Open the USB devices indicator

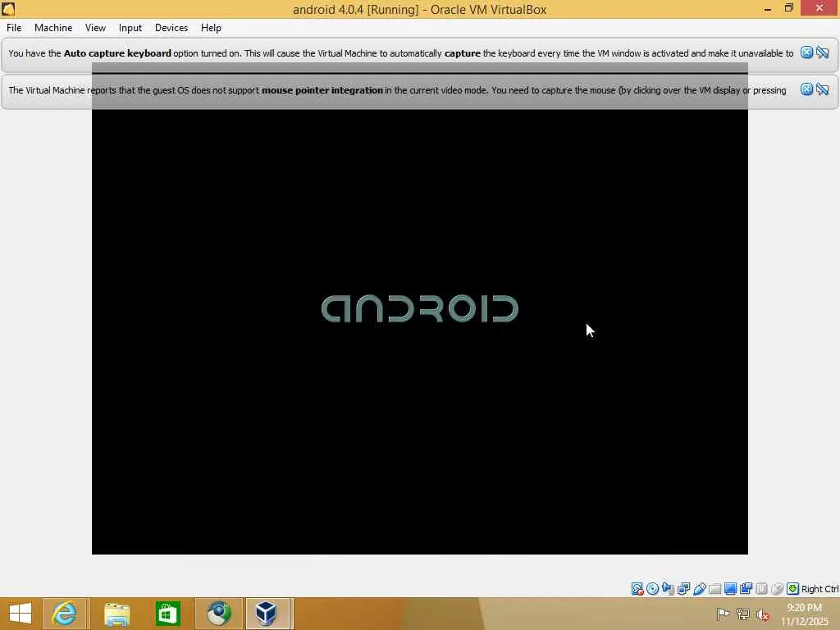point(699,589)
